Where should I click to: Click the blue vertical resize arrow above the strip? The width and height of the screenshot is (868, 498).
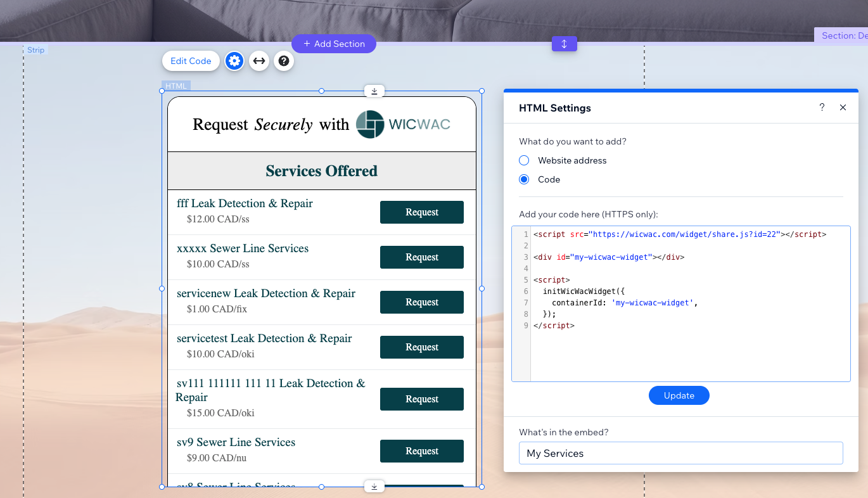tap(564, 44)
